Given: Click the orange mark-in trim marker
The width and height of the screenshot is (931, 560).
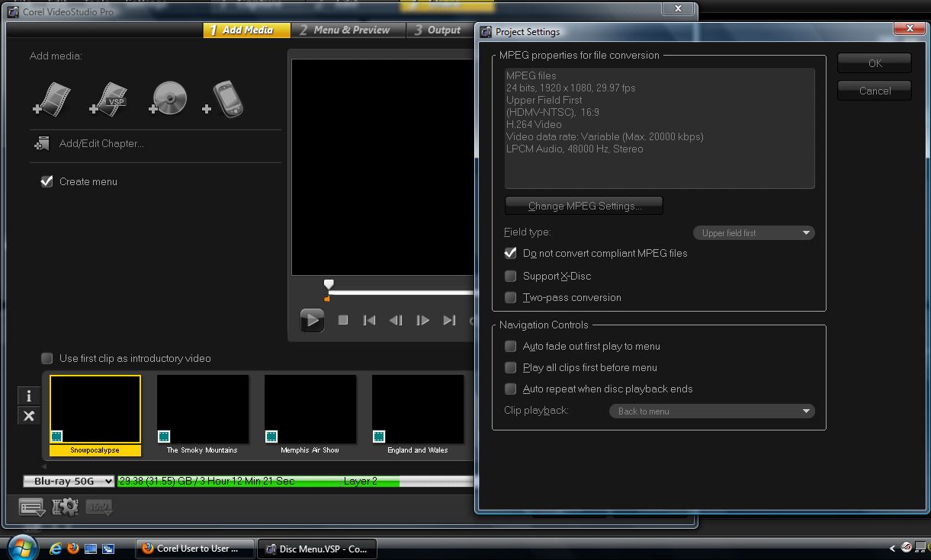Looking at the screenshot, I should coord(327,299).
